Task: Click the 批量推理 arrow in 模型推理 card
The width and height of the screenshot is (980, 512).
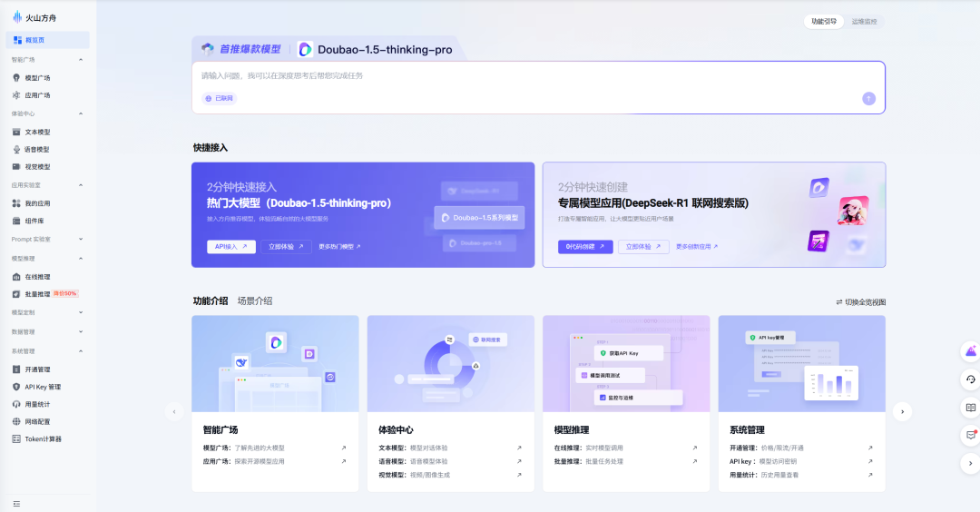Action: [x=694, y=461]
